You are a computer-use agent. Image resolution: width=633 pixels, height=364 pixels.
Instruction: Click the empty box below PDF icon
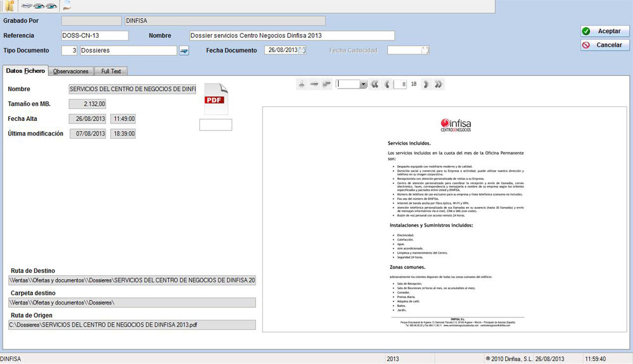click(x=216, y=125)
